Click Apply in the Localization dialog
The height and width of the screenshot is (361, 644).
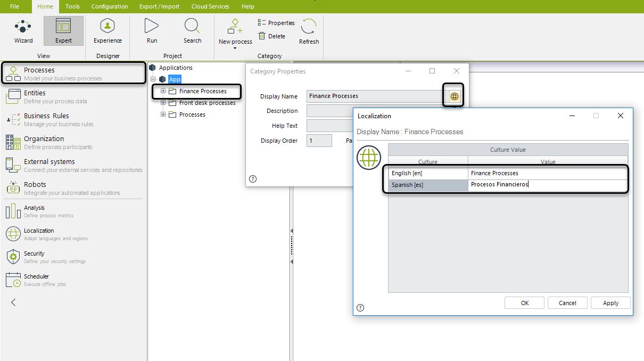[x=610, y=303]
